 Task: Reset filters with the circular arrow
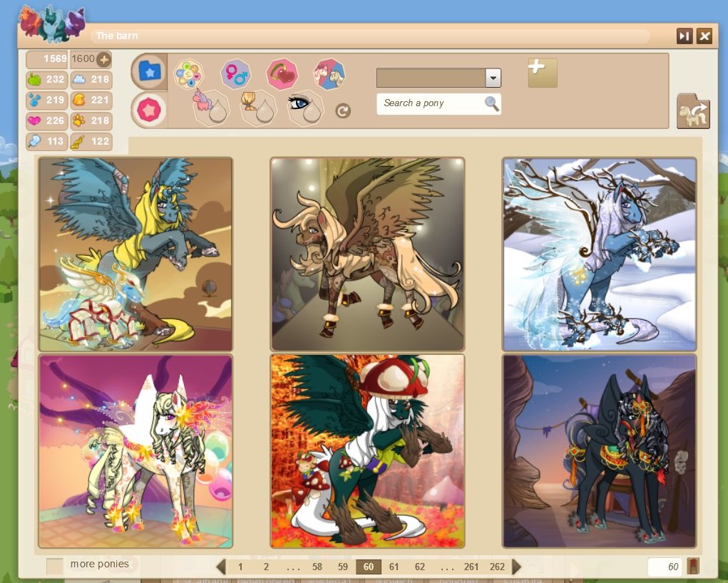coord(343,110)
